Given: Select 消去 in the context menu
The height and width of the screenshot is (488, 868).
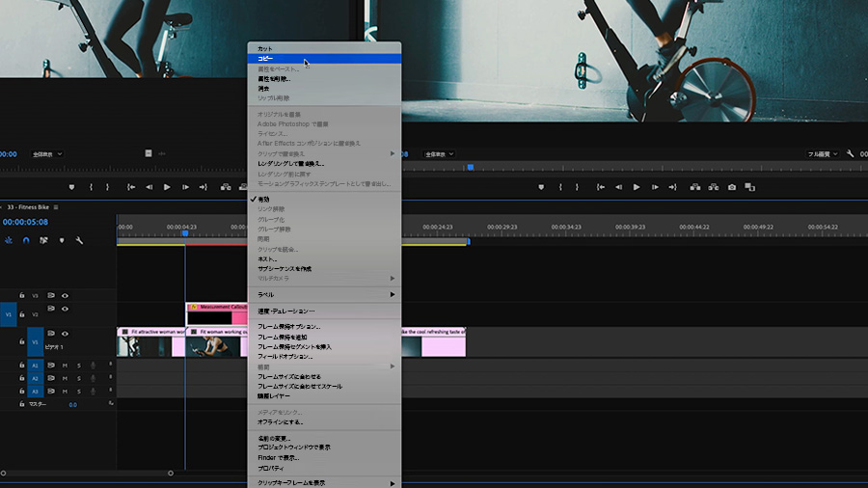Looking at the screenshot, I should (x=324, y=89).
